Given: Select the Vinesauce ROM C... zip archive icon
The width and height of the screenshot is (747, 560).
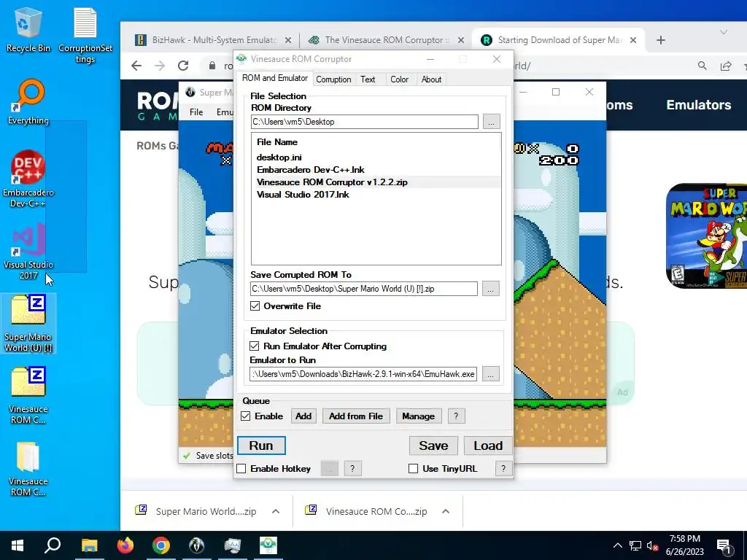Looking at the screenshot, I should tap(28, 395).
